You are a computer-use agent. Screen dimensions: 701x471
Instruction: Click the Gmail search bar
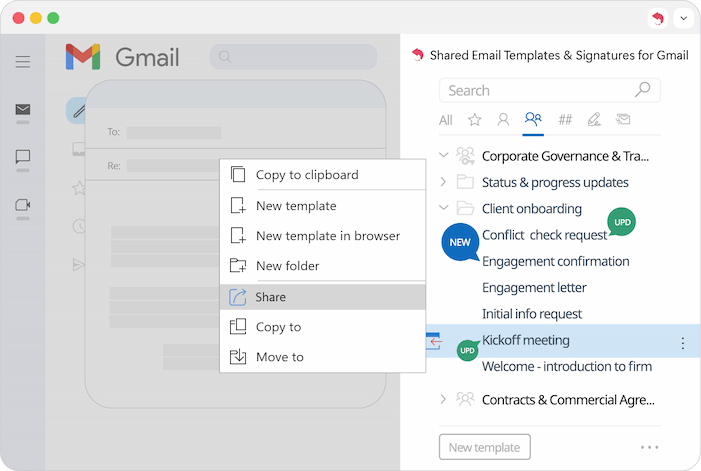293,57
